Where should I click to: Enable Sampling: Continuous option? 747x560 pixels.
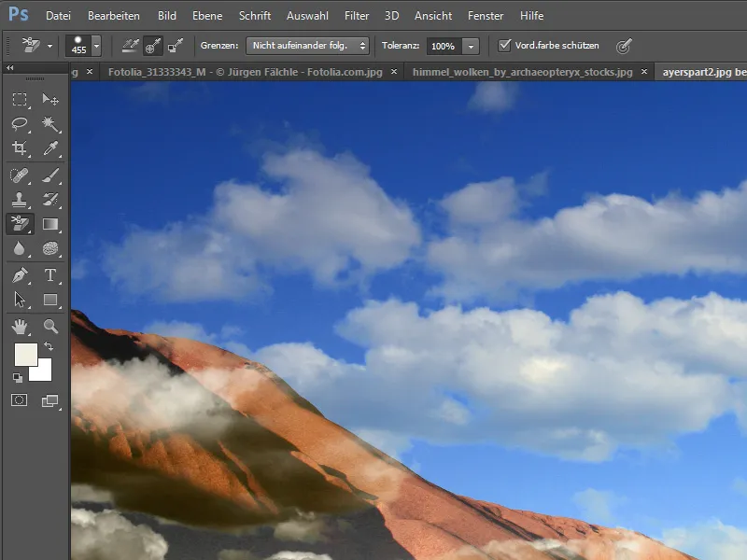130,46
